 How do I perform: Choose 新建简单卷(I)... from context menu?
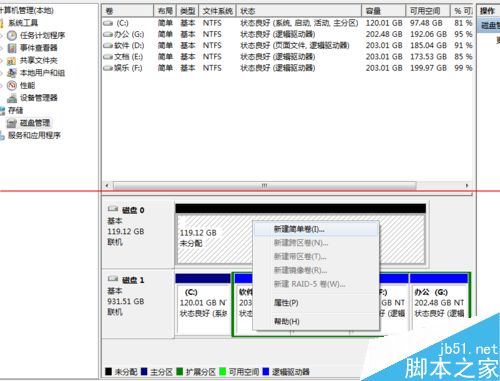pyautogui.click(x=316, y=229)
